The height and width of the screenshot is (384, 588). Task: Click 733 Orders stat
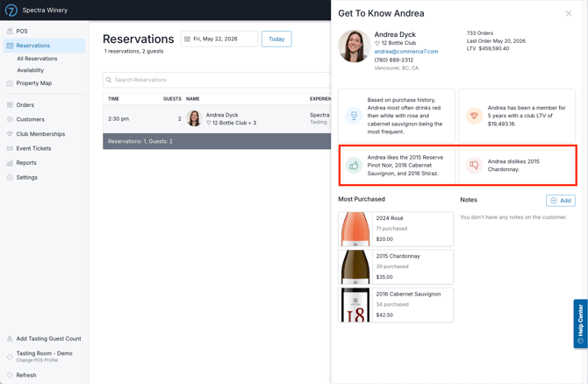coord(480,33)
